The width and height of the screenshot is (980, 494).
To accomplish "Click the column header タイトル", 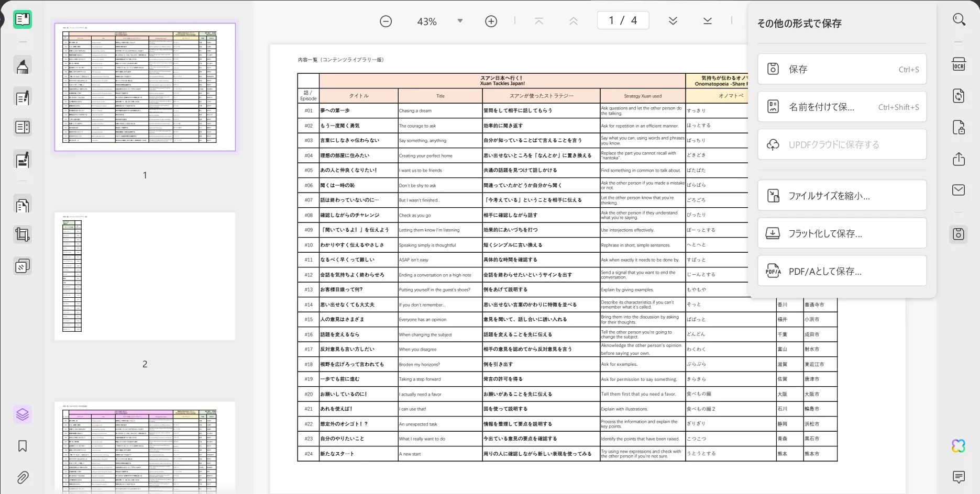I will pos(359,96).
